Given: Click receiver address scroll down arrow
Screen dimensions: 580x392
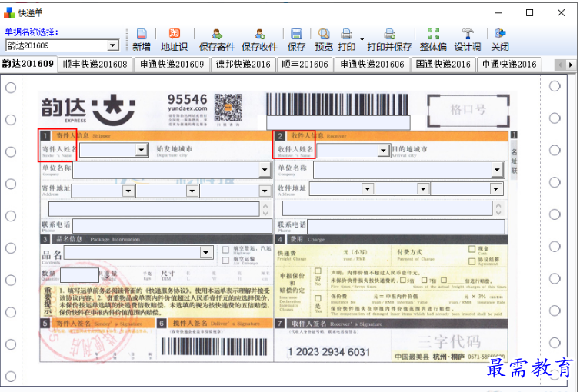Looking at the screenshot, I should tap(498, 212).
